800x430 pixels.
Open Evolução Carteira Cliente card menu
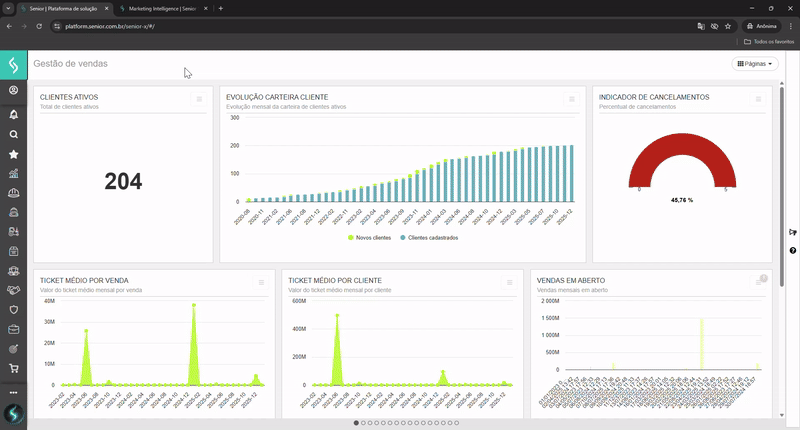tap(572, 99)
